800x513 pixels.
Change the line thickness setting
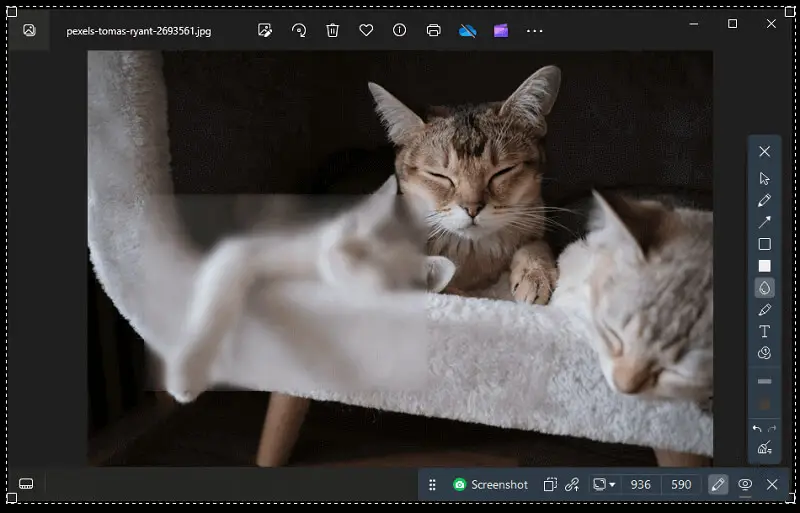[764, 381]
